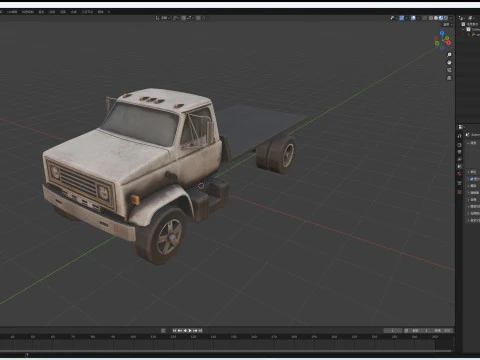Viewport: 480px width, 360px height.
Task: Open the Texture properties tab
Action: tap(459, 192)
